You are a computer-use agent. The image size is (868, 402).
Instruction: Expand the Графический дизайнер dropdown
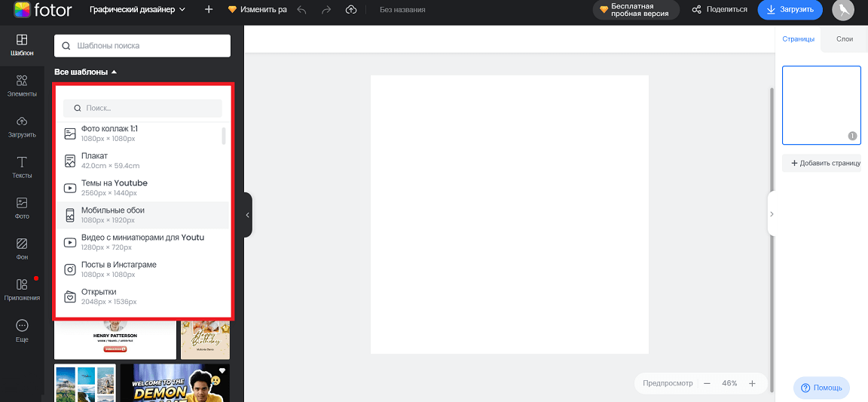(x=137, y=9)
